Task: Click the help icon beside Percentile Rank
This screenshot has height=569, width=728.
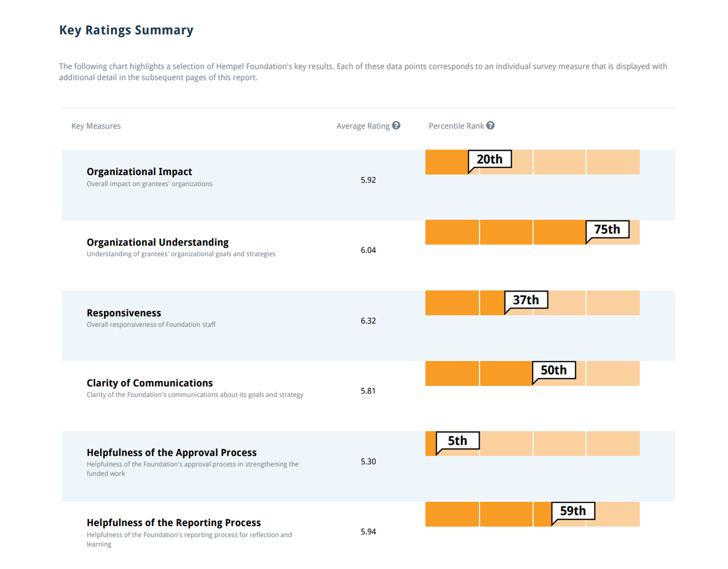Action: [490, 125]
